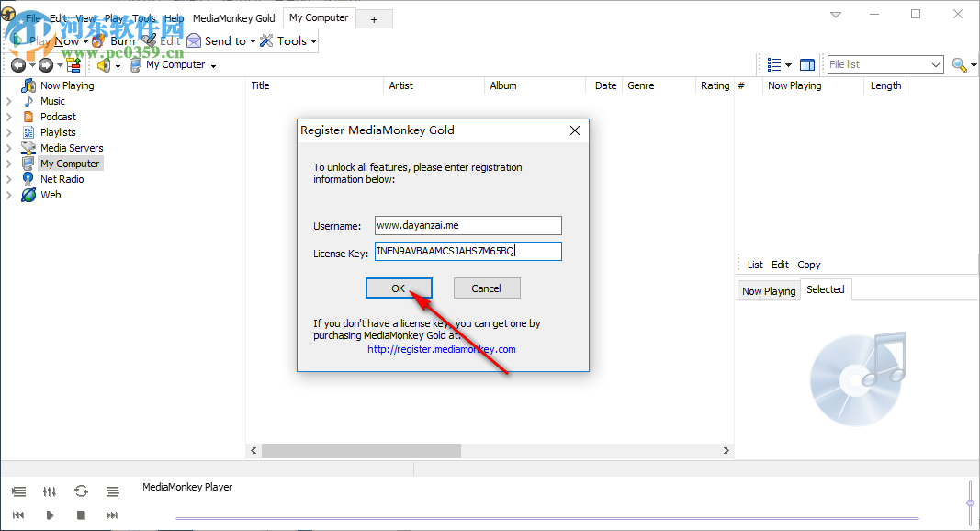Open the MediaMonkey Gold menu

(x=234, y=18)
